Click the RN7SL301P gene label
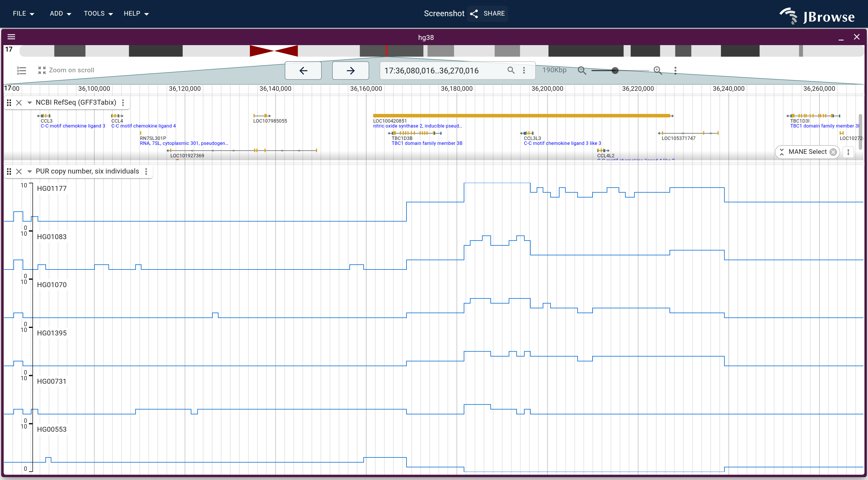868x480 pixels. coord(153,138)
